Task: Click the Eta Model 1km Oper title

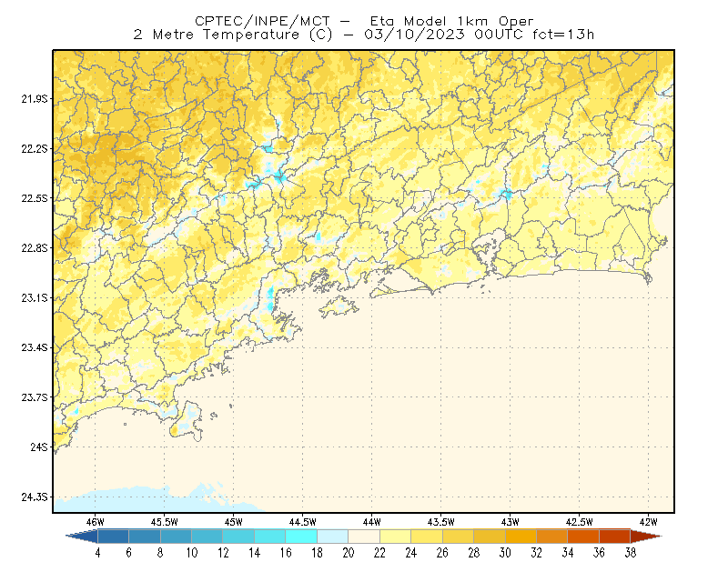Action: (x=451, y=21)
